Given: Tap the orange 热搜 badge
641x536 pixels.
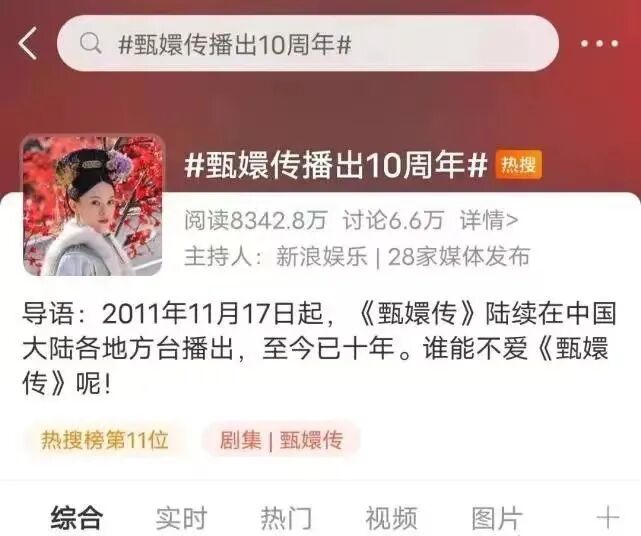Looking at the screenshot, I should pos(519,165).
